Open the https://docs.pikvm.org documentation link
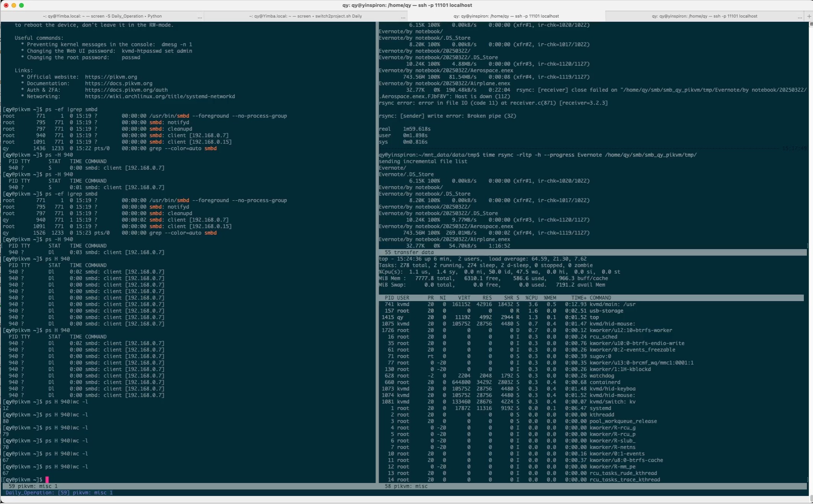The image size is (813, 504). click(119, 83)
